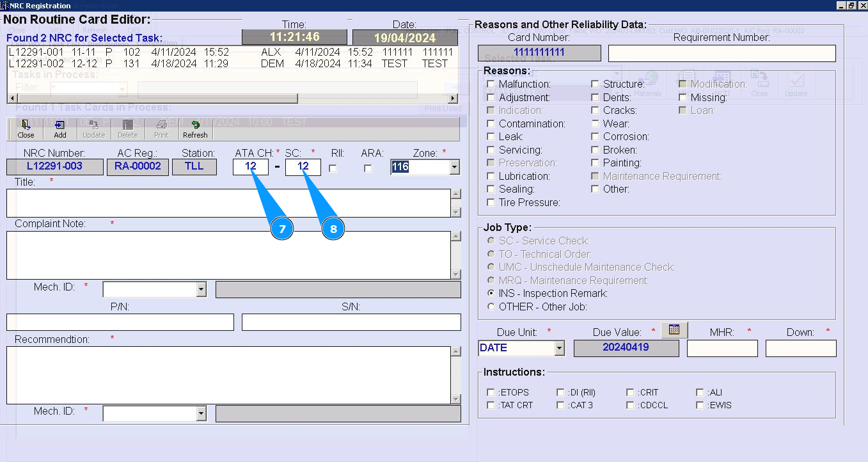Select the Servicing reason checkbox

coord(491,150)
